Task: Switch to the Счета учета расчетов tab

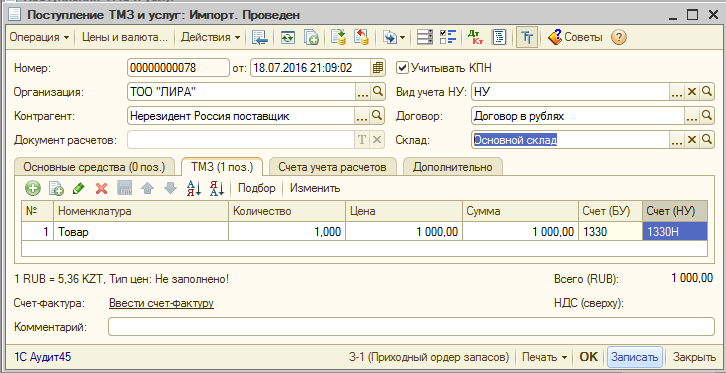Action: coord(332,167)
